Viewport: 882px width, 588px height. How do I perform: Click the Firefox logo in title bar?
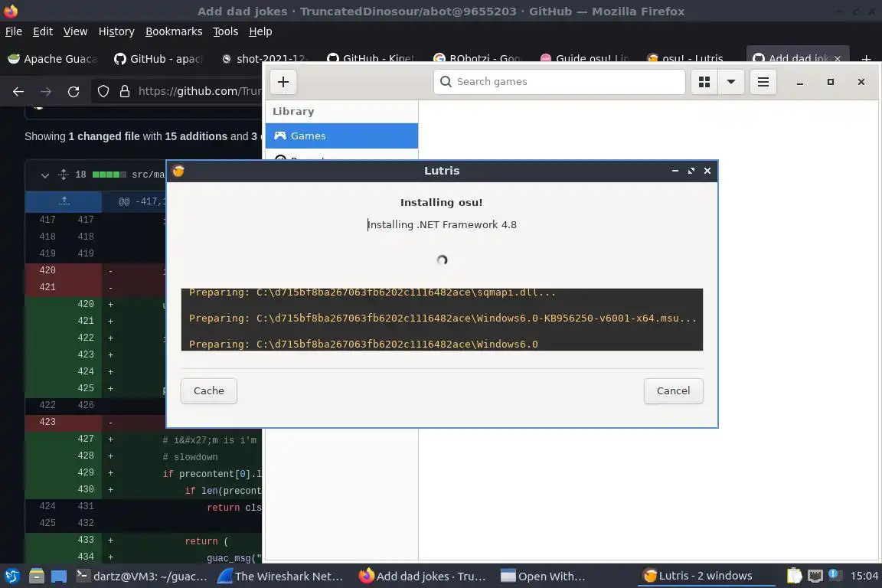[11, 11]
